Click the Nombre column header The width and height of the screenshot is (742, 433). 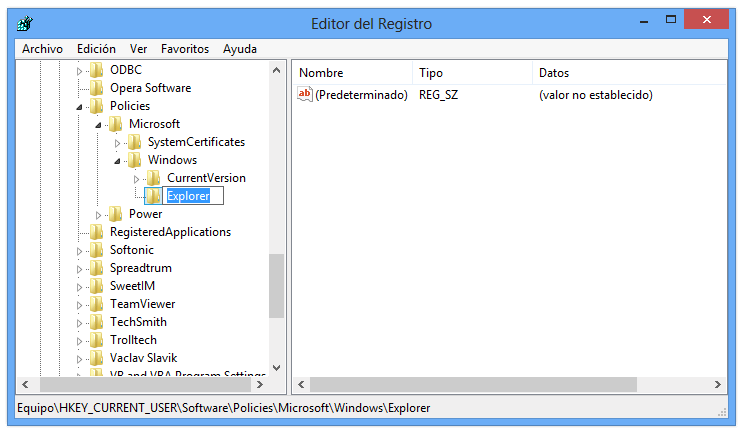point(321,73)
